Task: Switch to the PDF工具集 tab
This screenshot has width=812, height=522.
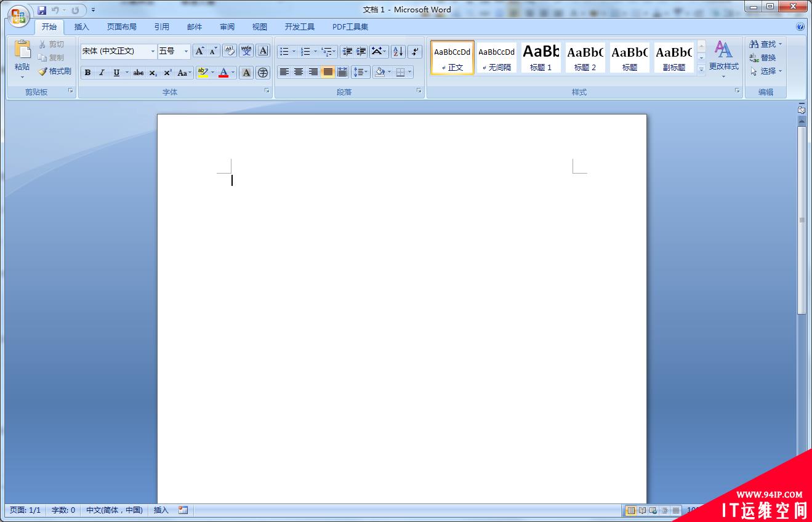Action: (350, 27)
